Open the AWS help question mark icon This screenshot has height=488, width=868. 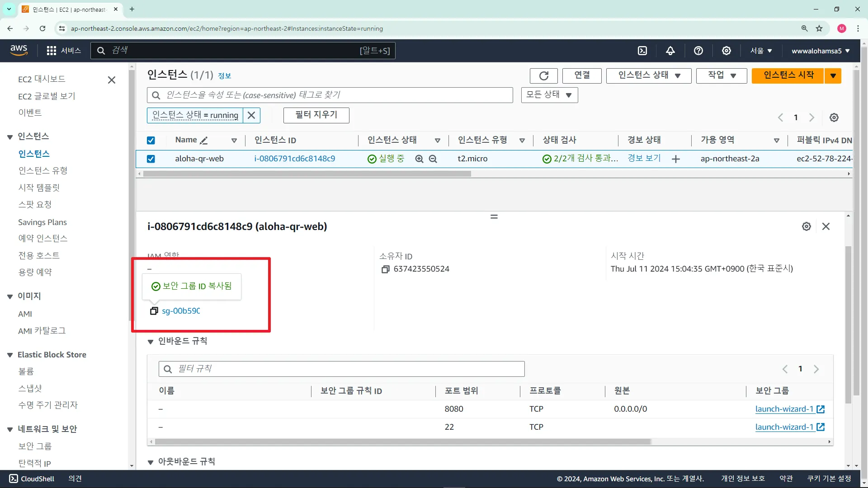click(698, 51)
